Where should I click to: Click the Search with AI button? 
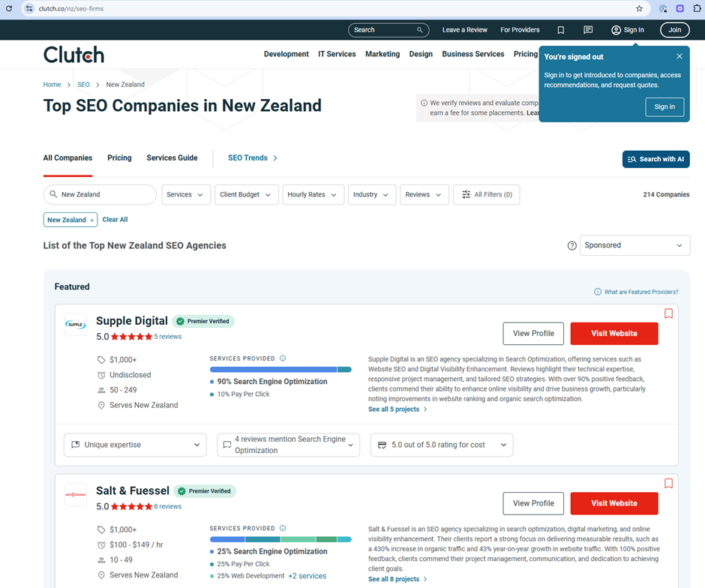[x=656, y=159]
